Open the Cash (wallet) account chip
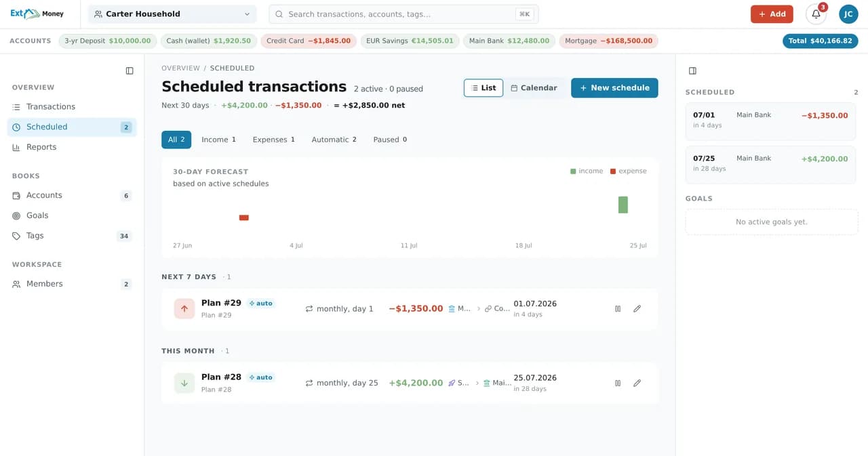This screenshot has width=868, height=456. [209, 41]
